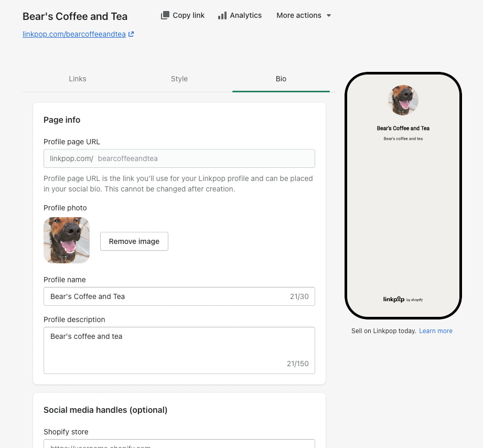
Task: Click the bio text in the phone preview
Action: pyautogui.click(x=403, y=138)
